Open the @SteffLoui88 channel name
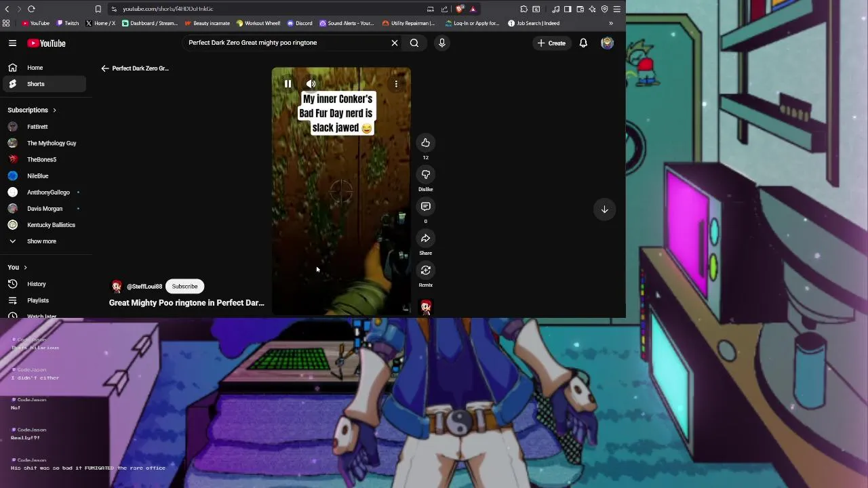 tap(144, 287)
